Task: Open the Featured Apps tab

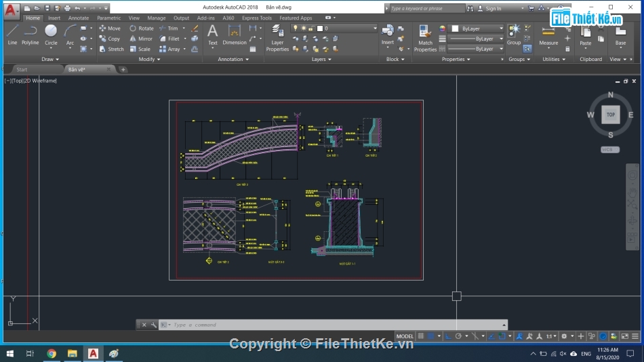Action: [296, 18]
